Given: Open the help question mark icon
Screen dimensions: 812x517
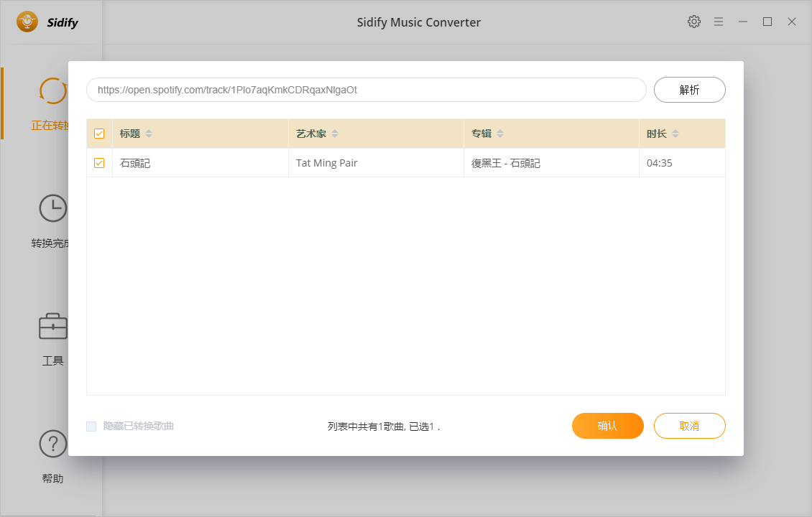Looking at the screenshot, I should coord(53,444).
